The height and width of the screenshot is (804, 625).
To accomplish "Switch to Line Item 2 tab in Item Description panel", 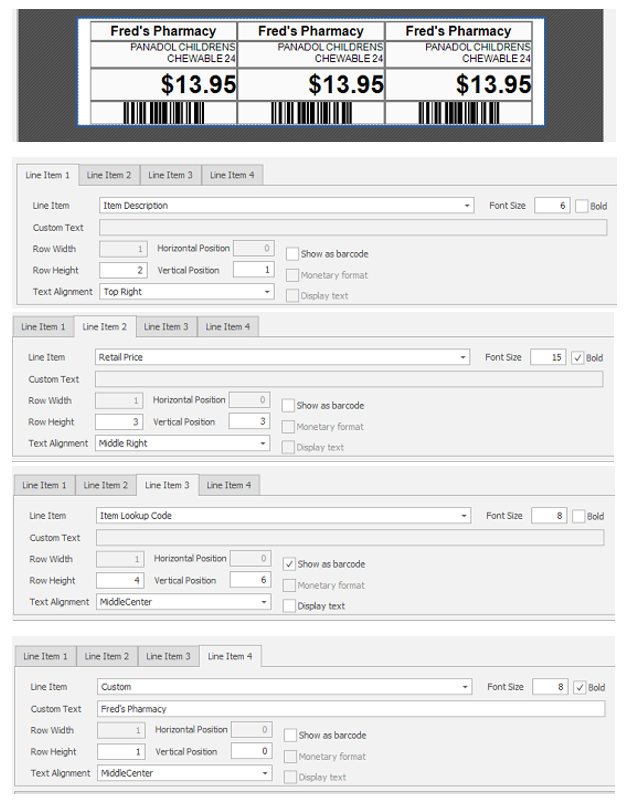I will (109, 175).
